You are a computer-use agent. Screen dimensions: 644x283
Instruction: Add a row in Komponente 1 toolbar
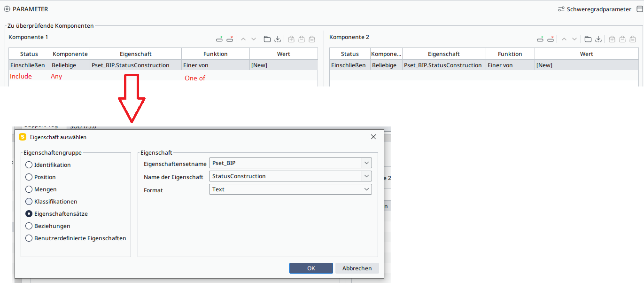click(x=219, y=39)
